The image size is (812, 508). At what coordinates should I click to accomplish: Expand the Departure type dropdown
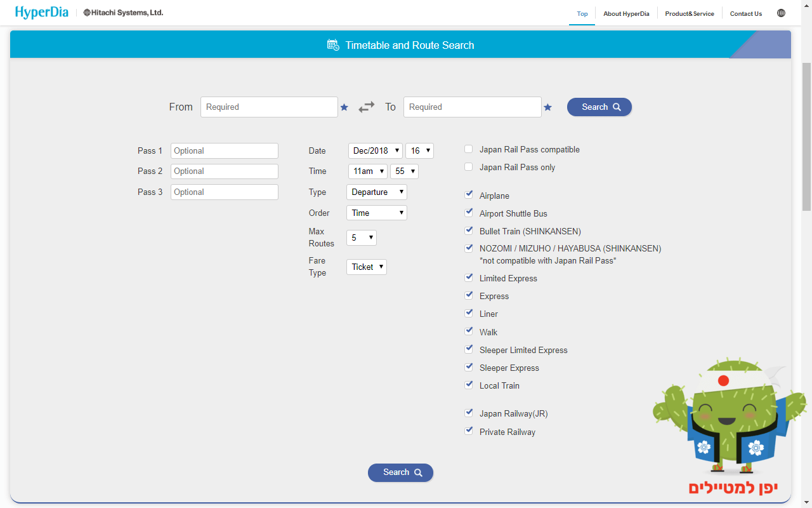(376, 192)
